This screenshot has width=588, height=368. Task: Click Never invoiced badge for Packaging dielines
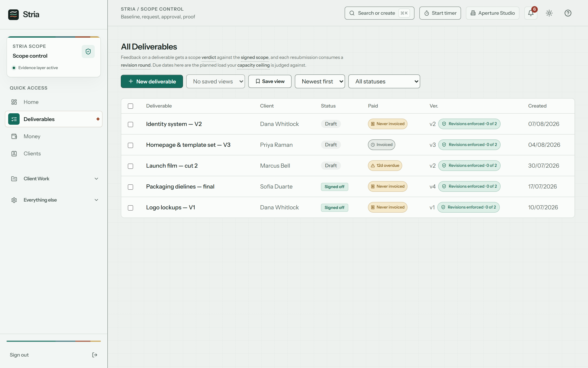point(388,186)
